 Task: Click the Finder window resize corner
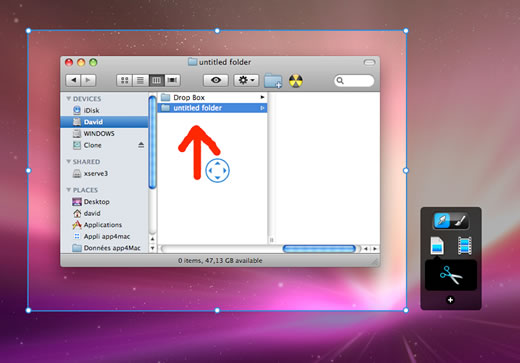[x=375, y=262]
